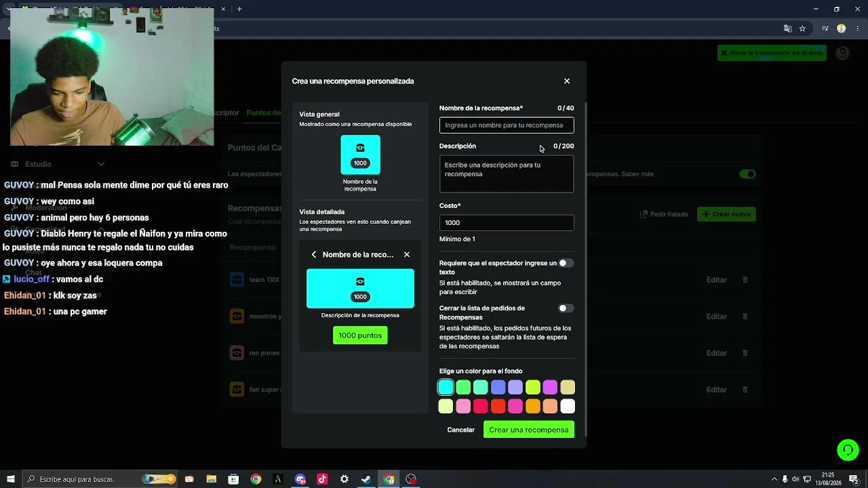
Task: Click the large cyan reward preview banner
Action: tap(360, 289)
